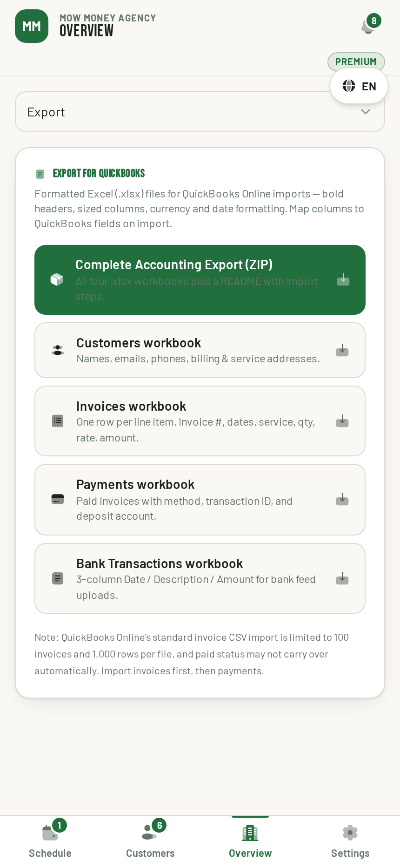Click 'One row per line item' description
This screenshot has width=400, height=868.
pos(196,430)
